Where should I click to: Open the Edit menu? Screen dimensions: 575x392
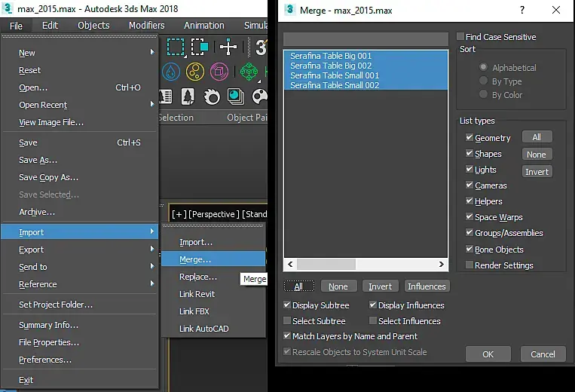(50, 26)
